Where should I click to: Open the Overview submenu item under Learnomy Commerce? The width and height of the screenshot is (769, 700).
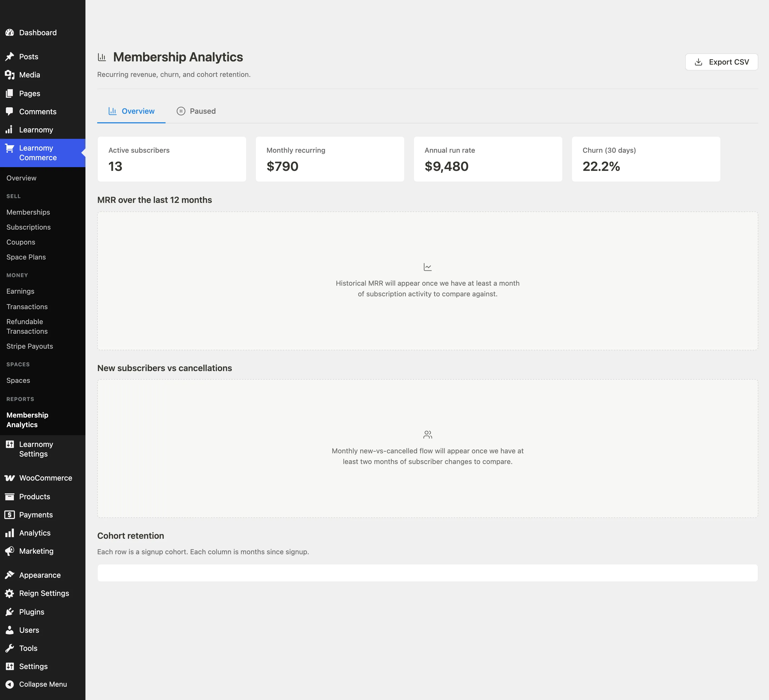pyautogui.click(x=21, y=178)
